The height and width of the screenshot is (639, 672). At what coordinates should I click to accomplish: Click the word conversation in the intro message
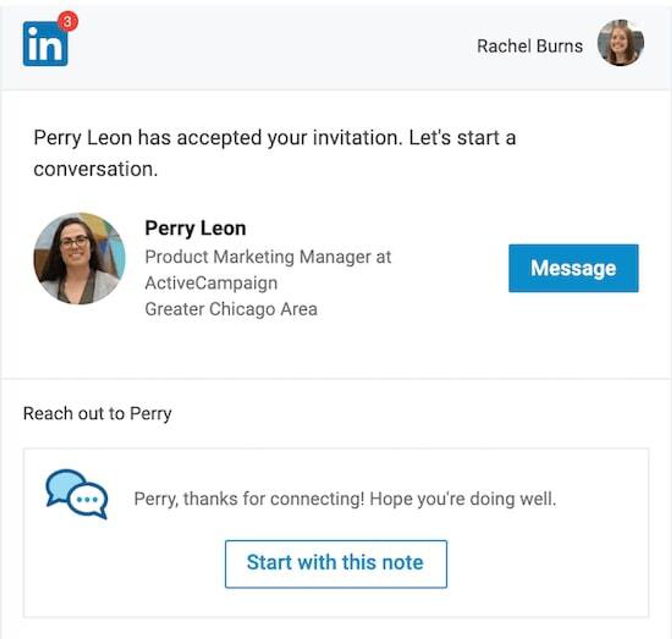(x=96, y=169)
